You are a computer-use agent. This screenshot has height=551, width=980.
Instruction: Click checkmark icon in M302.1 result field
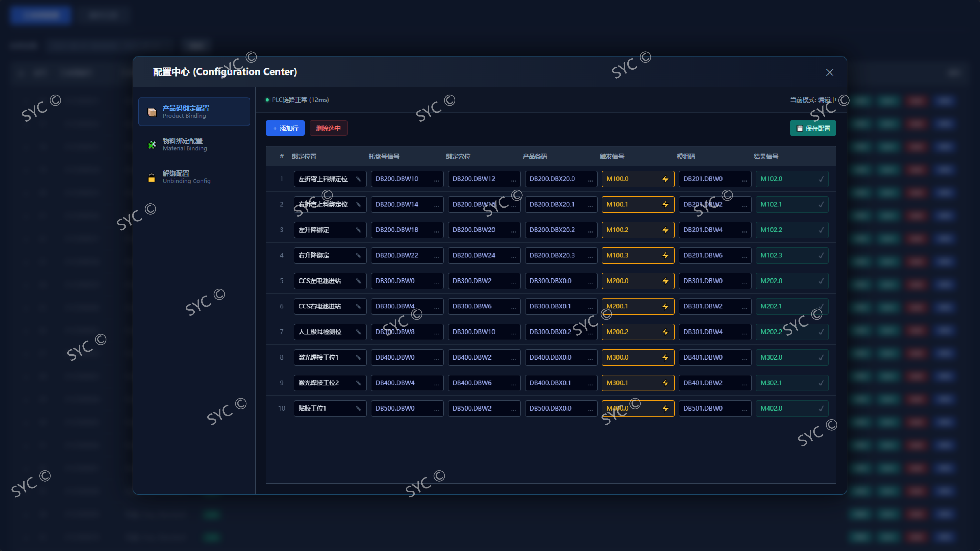pyautogui.click(x=821, y=383)
